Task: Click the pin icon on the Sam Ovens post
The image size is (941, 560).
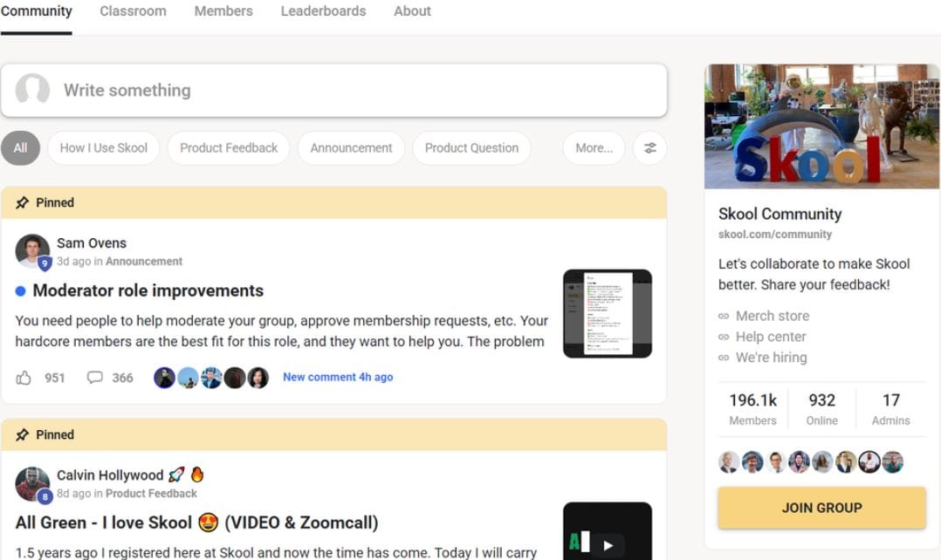Action: click(x=22, y=202)
